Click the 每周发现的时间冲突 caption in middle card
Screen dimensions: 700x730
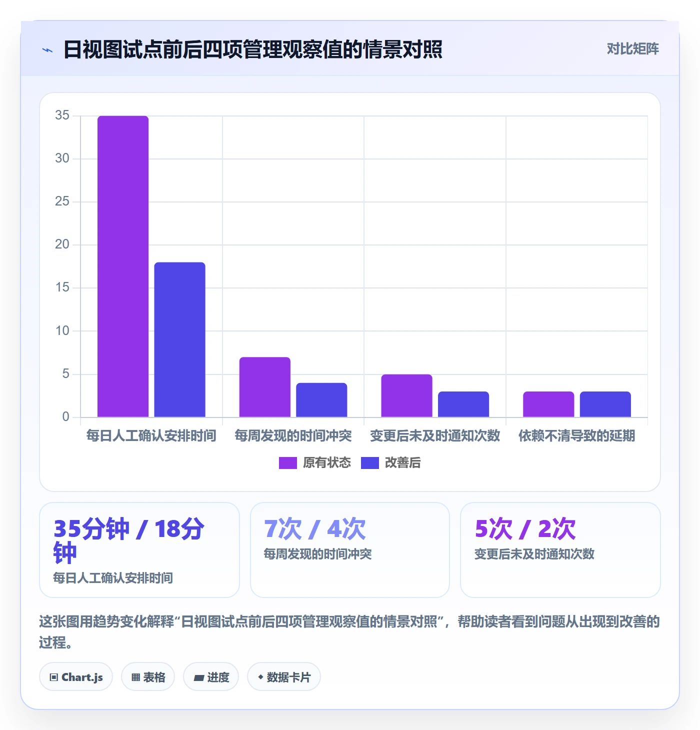click(x=317, y=554)
